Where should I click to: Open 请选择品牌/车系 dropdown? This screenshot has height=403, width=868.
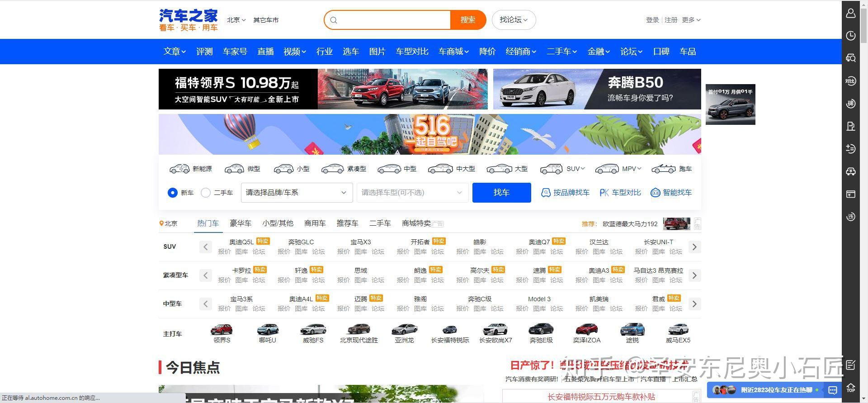[x=297, y=193]
